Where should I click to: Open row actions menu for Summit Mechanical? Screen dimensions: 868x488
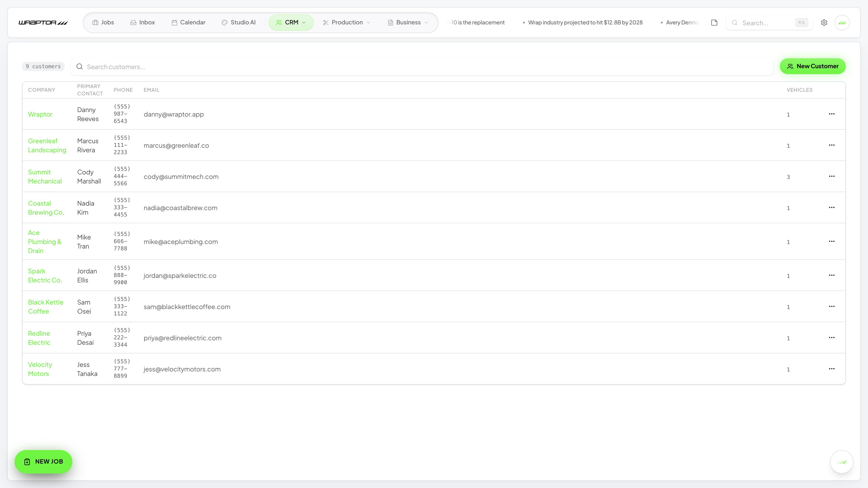point(832,176)
